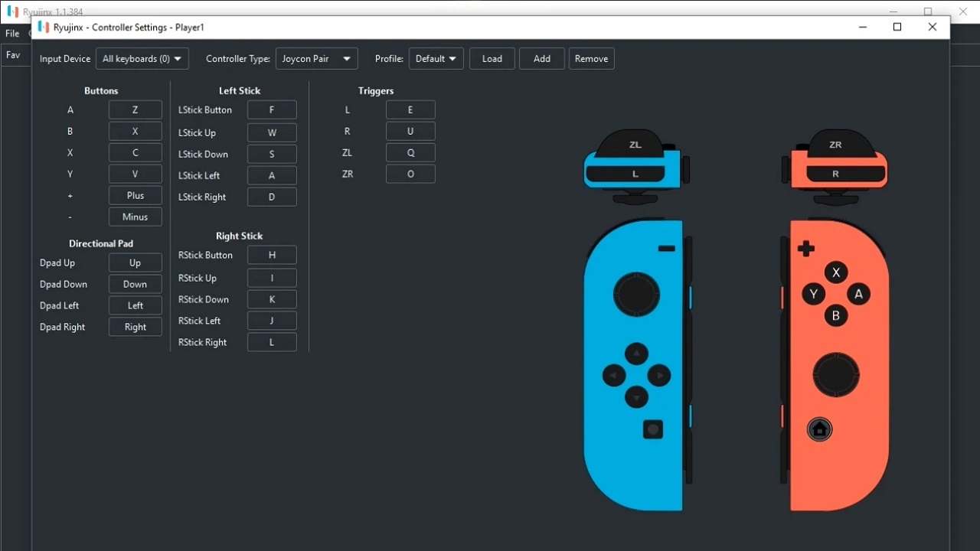Click the Buttons section heading
Screen dimensions: 980x551
(x=101, y=91)
